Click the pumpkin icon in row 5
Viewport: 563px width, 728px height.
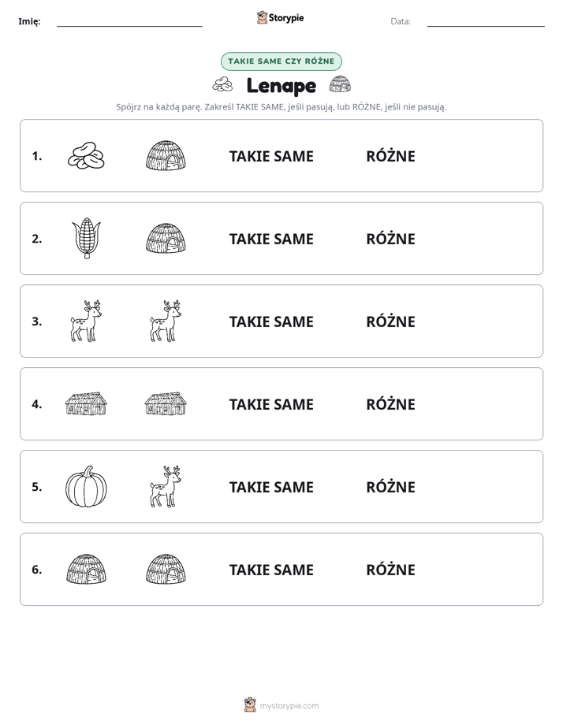86,487
